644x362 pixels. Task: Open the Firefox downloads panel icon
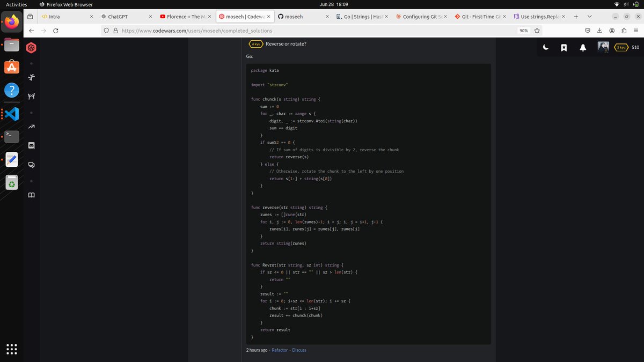tap(599, 31)
